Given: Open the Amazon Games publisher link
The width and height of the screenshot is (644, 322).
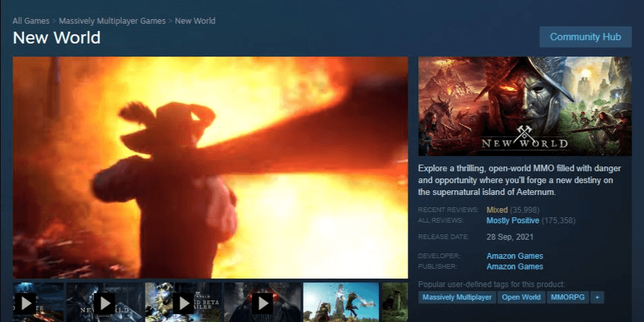Looking at the screenshot, I should coord(515,267).
